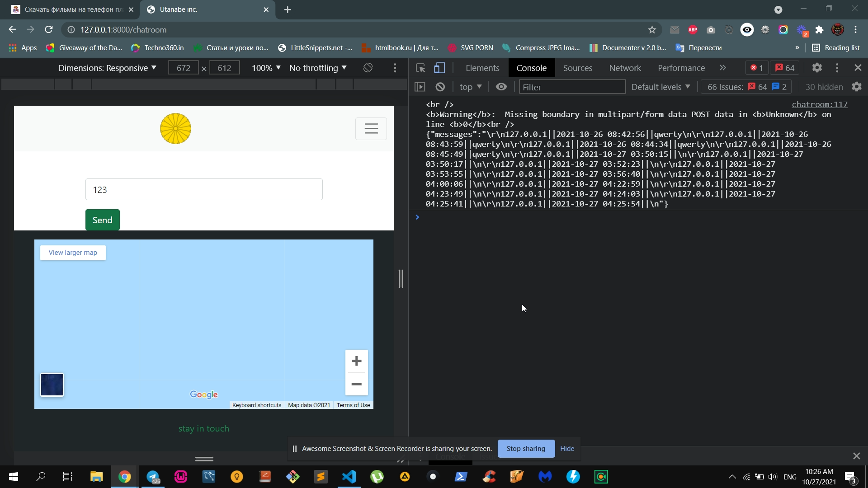Click the console Filter field
868x488 pixels.
pyautogui.click(x=572, y=87)
